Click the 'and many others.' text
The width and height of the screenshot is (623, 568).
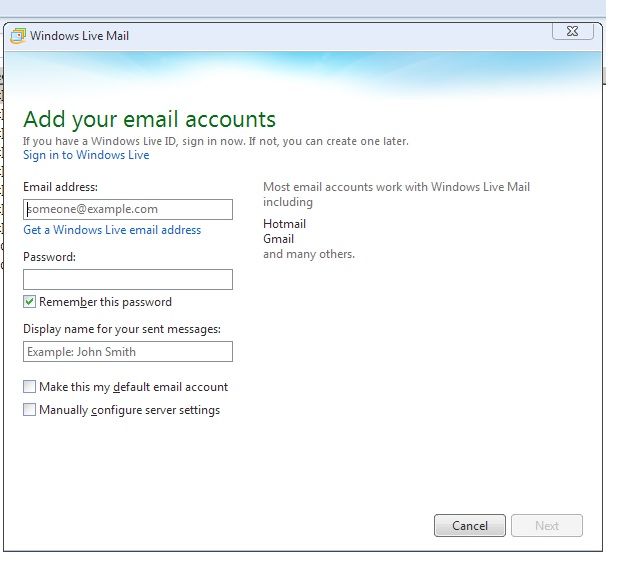pos(309,254)
